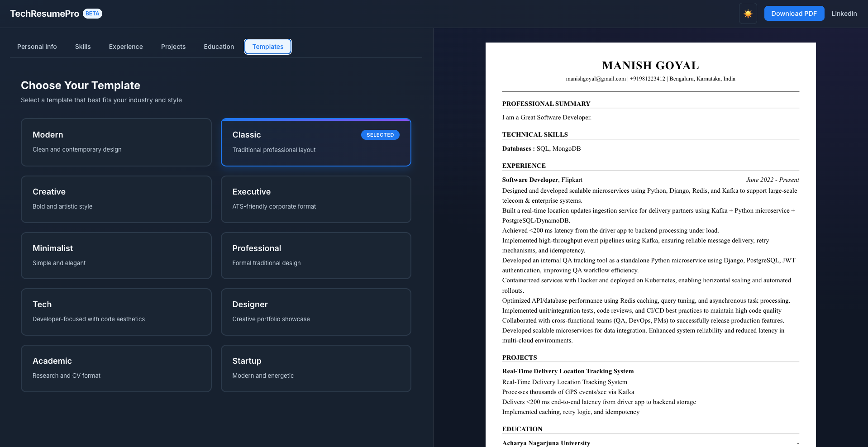
Task: Click the TECHNICAL SKILLS heading
Action: point(535,134)
